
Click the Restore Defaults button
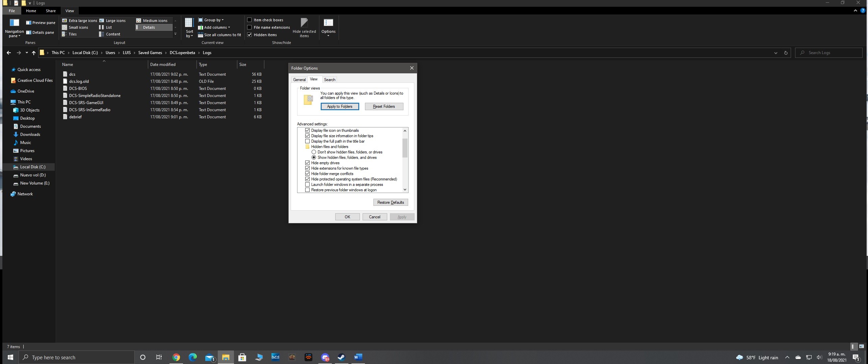tap(391, 202)
